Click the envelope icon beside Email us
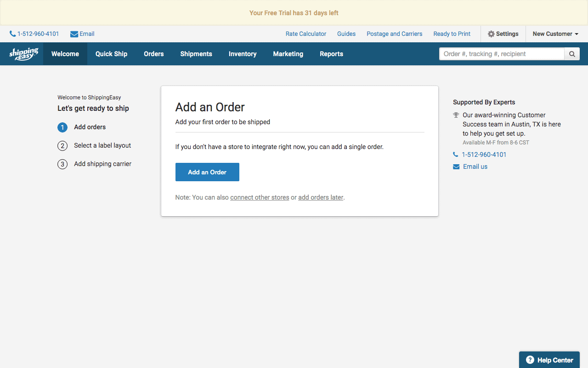 (456, 167)
